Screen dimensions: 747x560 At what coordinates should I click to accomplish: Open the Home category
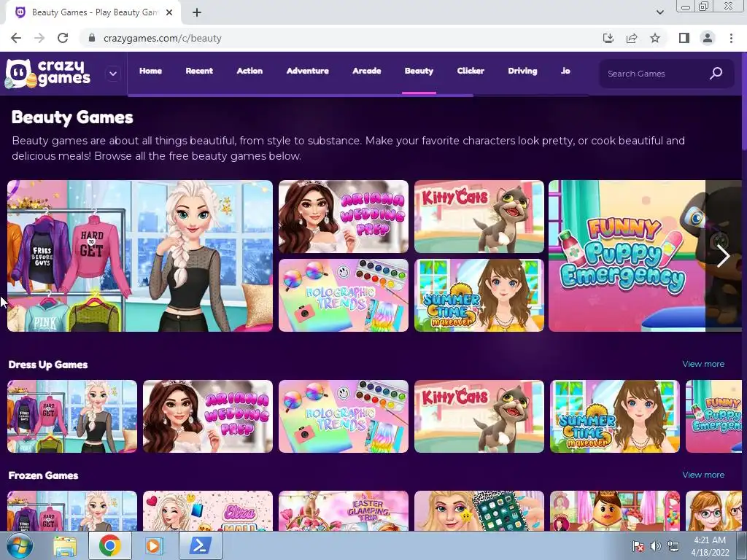150,71
